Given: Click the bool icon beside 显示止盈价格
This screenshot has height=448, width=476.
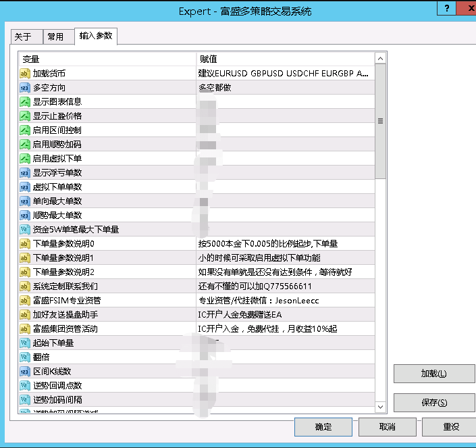Looking at the screenshot, I should point(25,116).
